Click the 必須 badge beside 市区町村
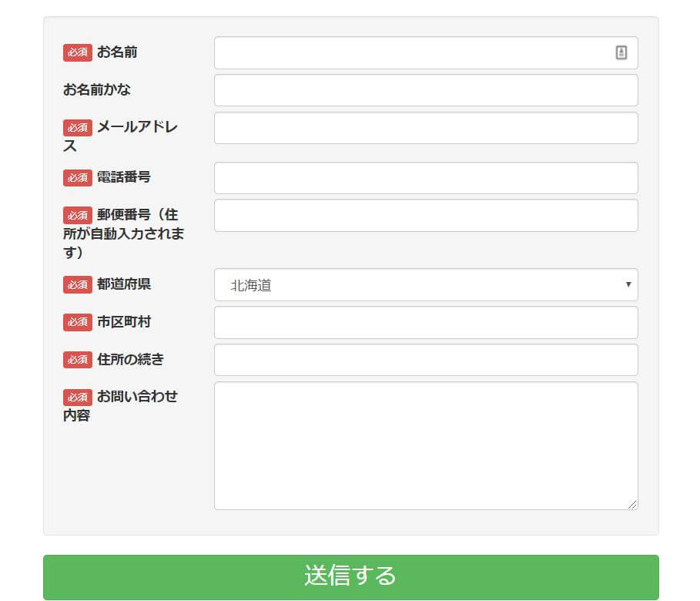 [x=78, y=322]
